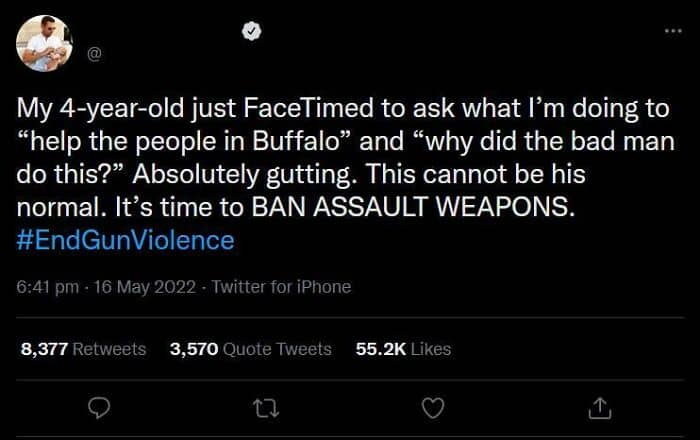Retweet using the arrows icon

tap(265, 407)
